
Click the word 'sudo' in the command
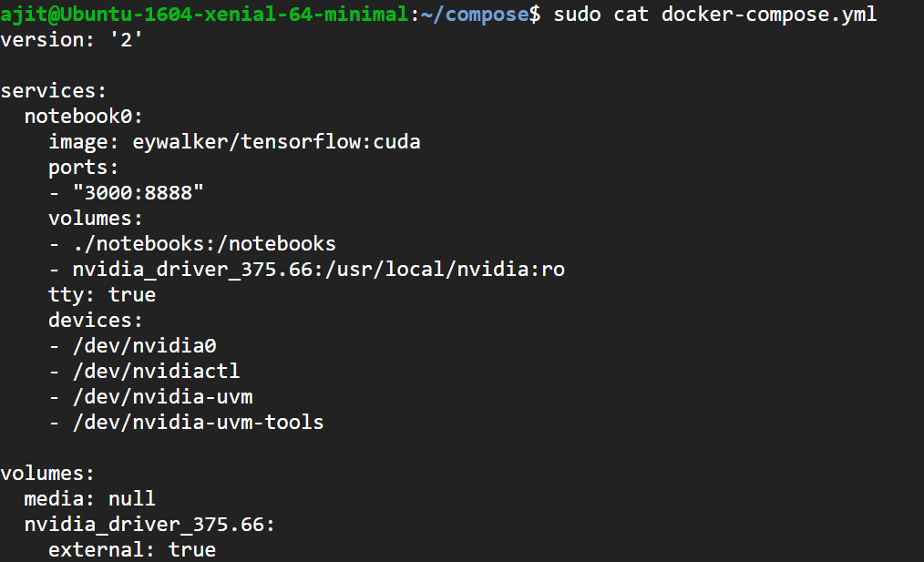[x=578, y=15]
